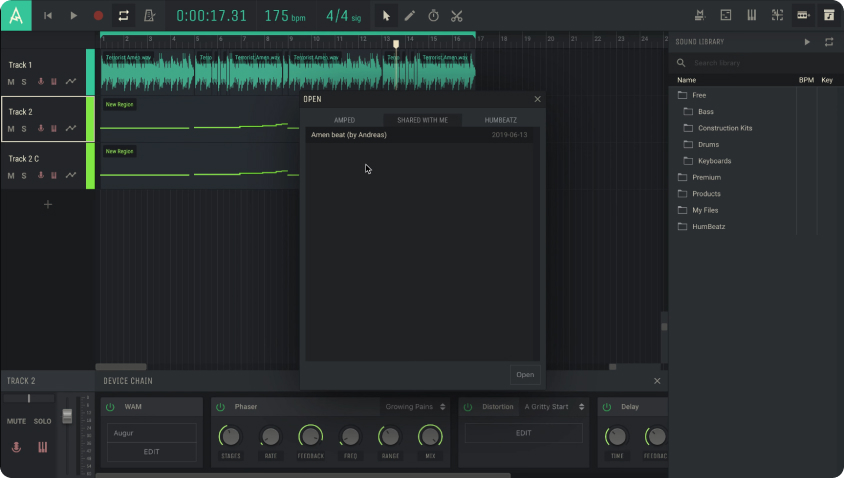Select the arrow pointer tool
The image size is (844, 478).
[386, 16]
